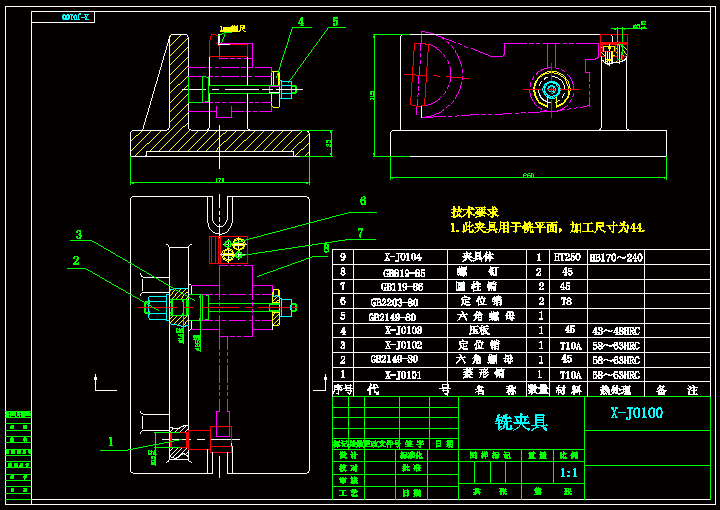Click the 序号 column header
Viewport: 720px width, 510px height.
pos(343,390)
